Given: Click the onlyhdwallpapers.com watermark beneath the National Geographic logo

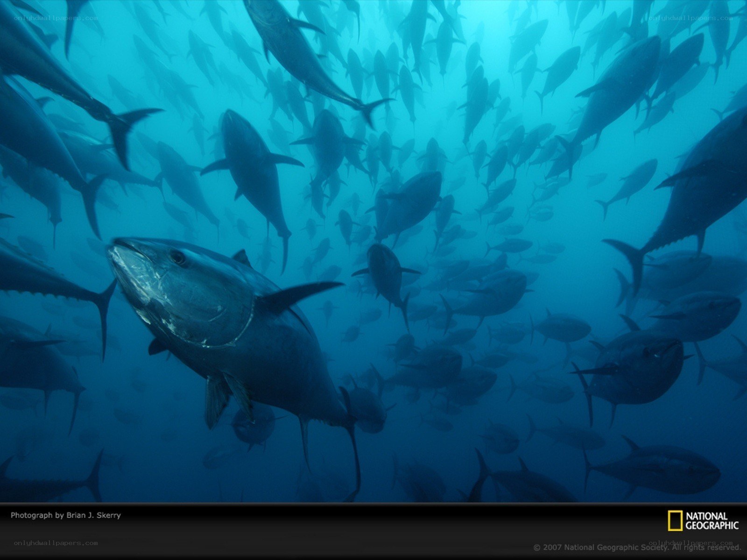Looking at the screenshot, I should 691,543.
